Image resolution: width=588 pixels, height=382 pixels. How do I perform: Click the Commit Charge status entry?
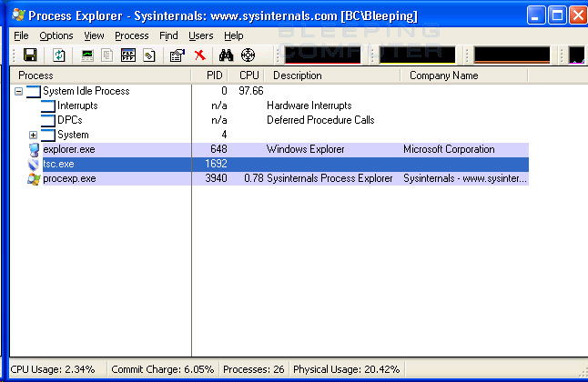163,369
